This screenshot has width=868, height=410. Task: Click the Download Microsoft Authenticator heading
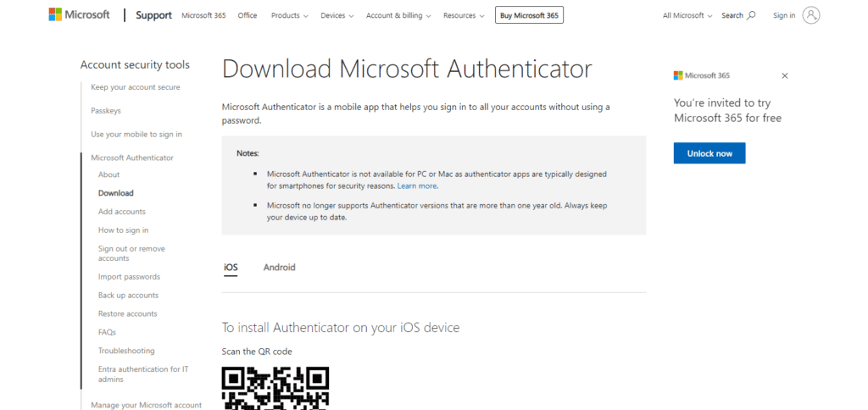click(407, 69)
